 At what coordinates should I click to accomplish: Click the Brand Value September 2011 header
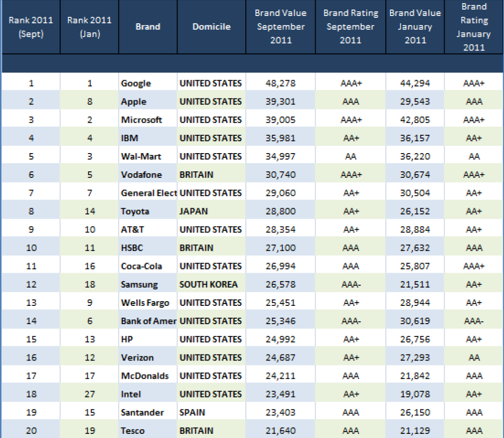pos(280,27)
